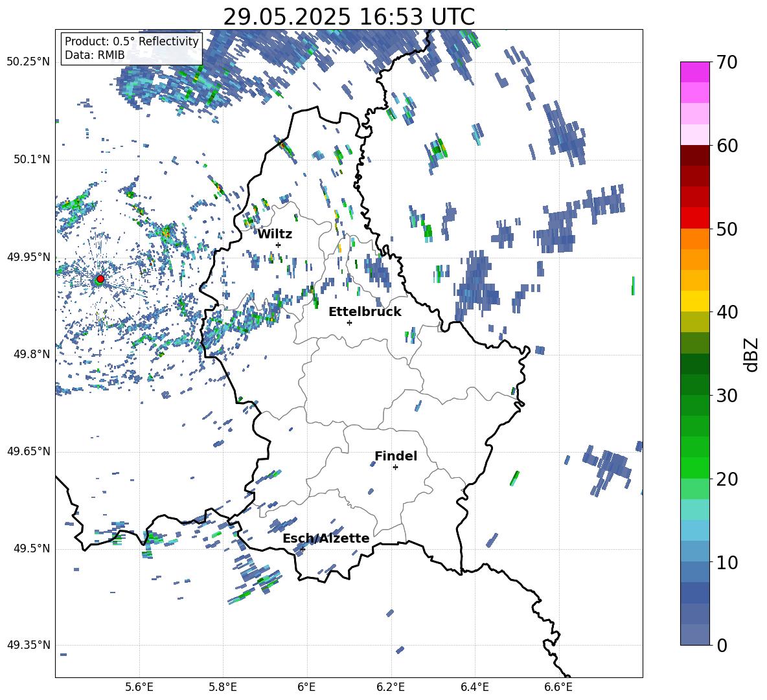Click the yellow colorbar swatch above 40
This screenshot has height=700, width=767.
click(x=694, y=301)
